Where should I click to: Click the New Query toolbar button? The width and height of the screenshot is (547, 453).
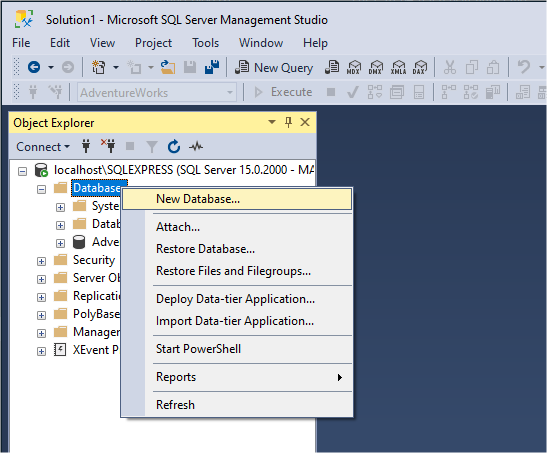pos(274,67)
